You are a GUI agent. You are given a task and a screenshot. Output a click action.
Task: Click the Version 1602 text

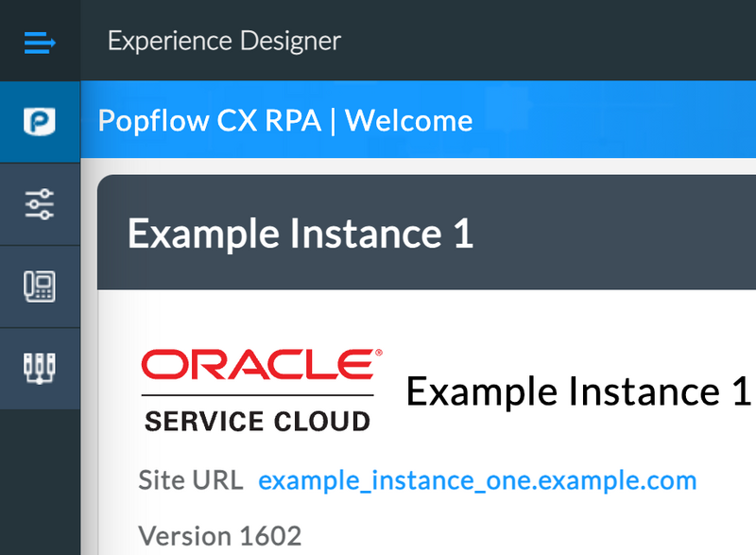[x=220, y=536]
